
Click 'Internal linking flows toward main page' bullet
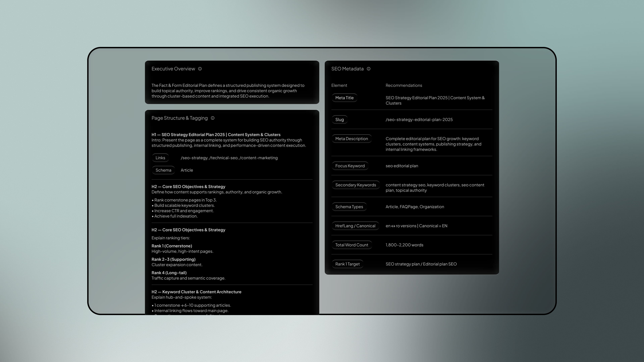(190, 311)
